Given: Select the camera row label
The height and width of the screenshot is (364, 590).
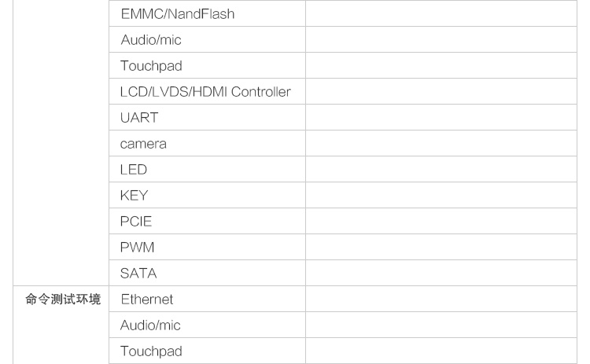Looking at the screenshot, I should pyautogui.click(x=143, y=144).
